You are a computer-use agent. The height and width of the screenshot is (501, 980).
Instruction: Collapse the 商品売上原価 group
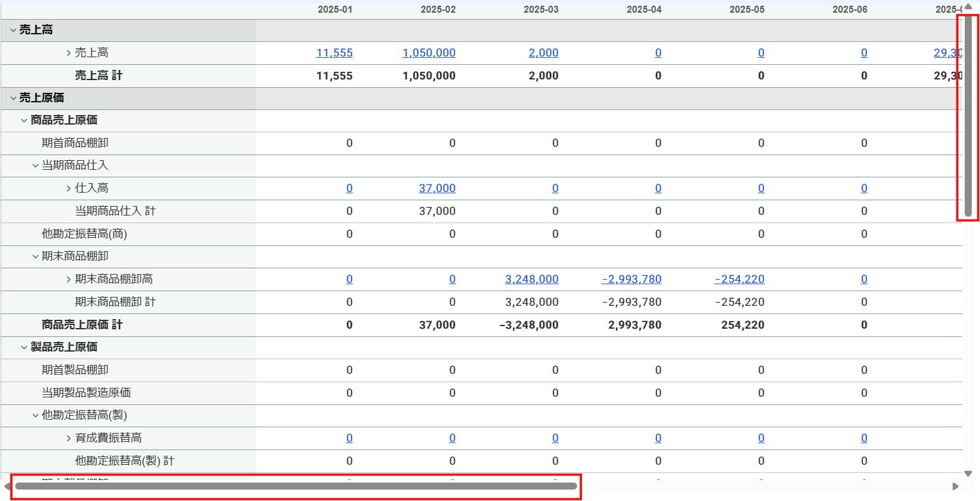point(24,120)
